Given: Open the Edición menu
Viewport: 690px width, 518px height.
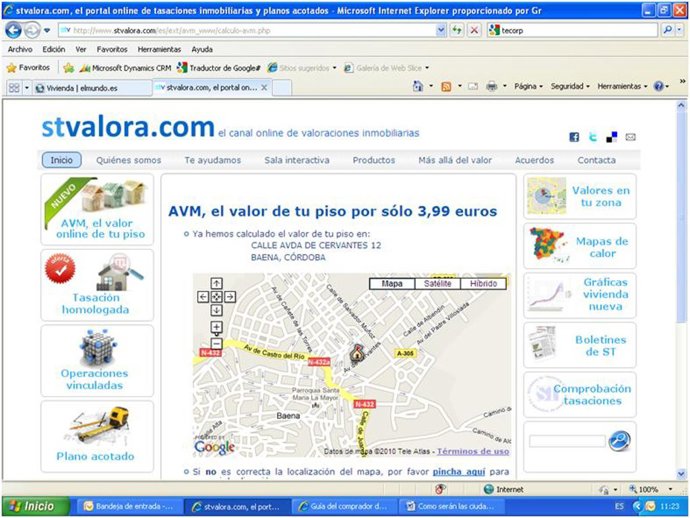Looking at the screenshot, I should (54, 49).
